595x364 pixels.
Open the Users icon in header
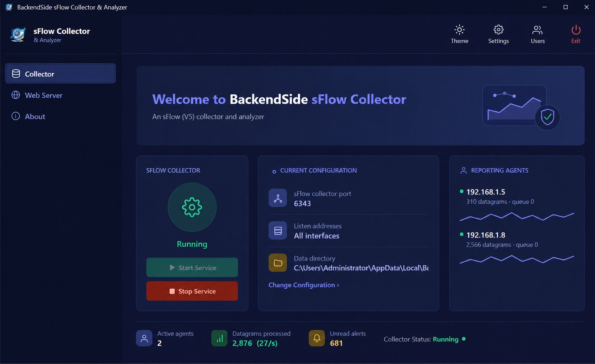[x=537, y=30]
